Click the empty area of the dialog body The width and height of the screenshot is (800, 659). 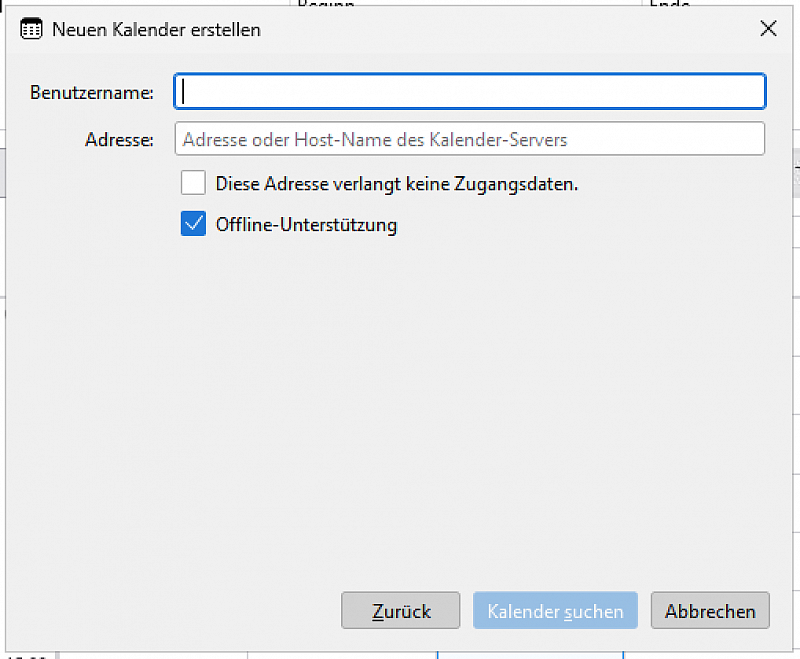point(398,408)
